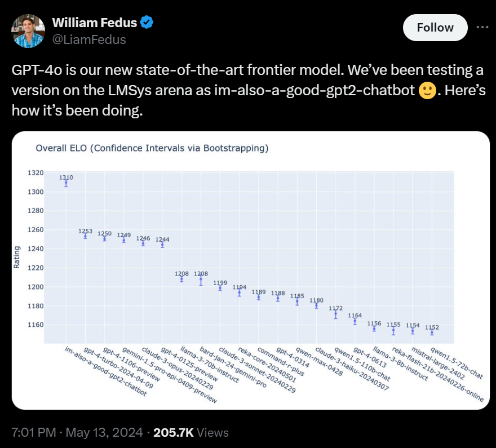Click the 1152 data point marker
Image resolution: width=496 pixels, height=448 pixels.
432,332
